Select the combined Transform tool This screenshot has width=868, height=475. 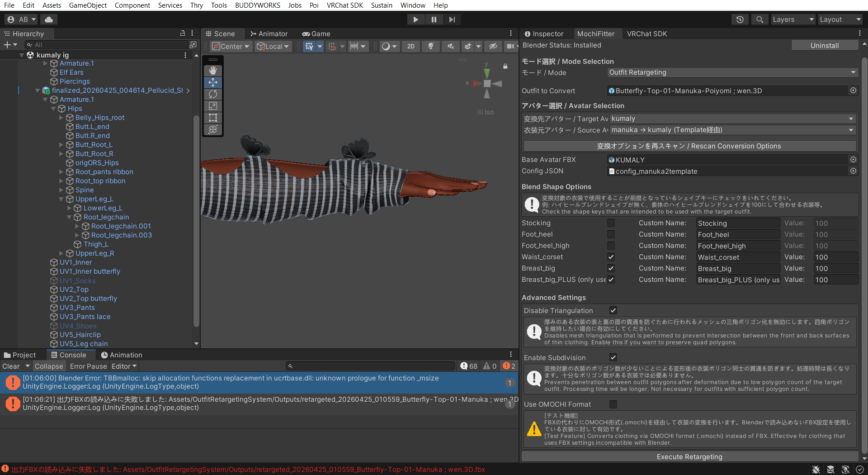[213, 129]
